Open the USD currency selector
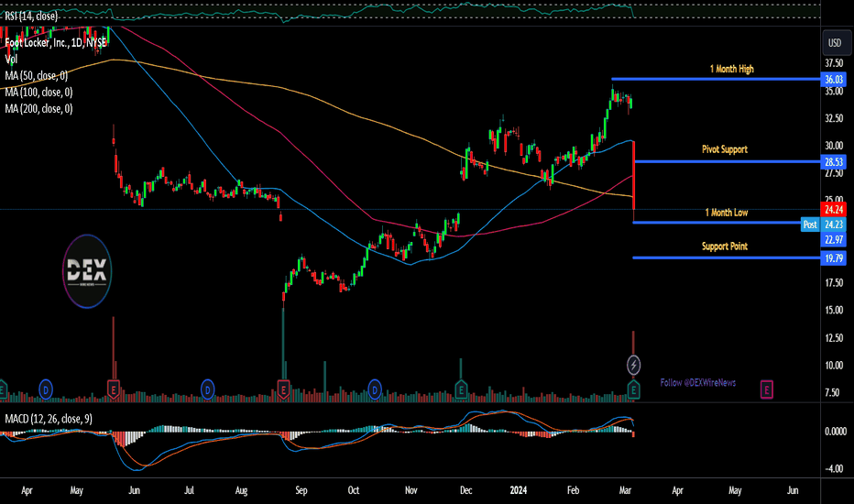 point(835,42)
